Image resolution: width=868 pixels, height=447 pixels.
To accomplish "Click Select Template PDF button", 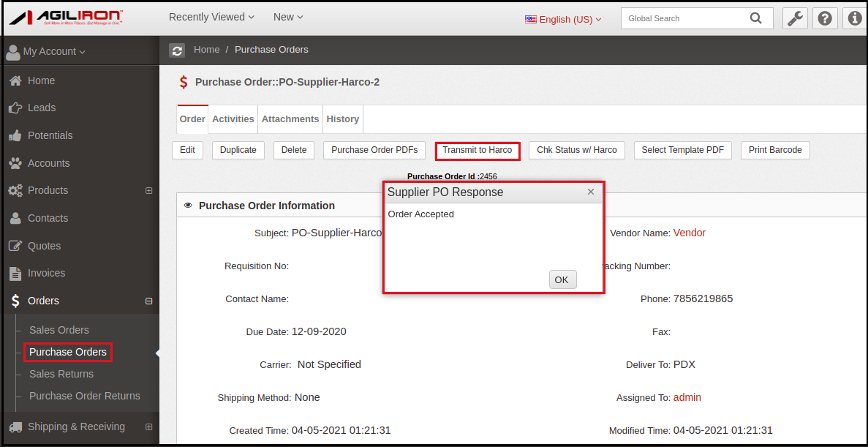I will pyautogui.click(x=682, y=150).
